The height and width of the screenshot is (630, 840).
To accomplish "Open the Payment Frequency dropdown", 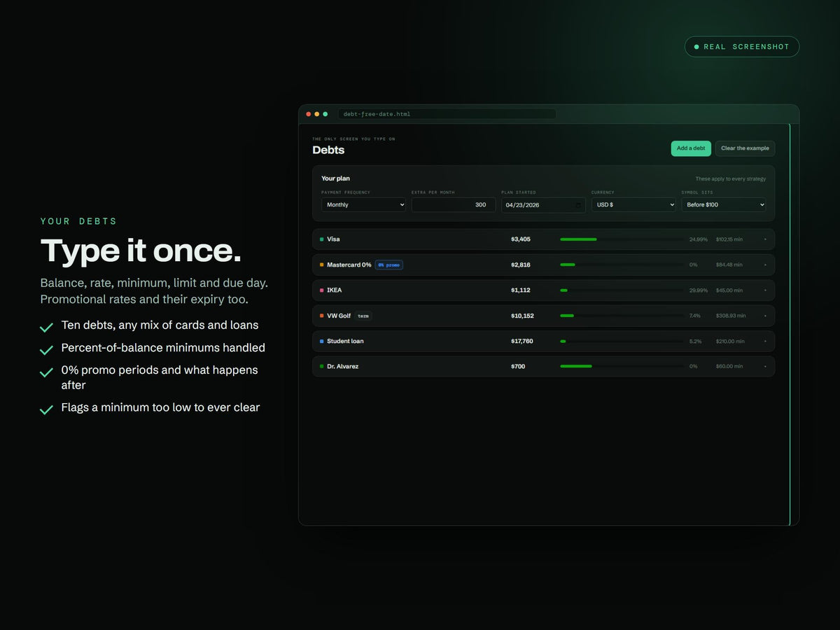I will coord(363,205).
